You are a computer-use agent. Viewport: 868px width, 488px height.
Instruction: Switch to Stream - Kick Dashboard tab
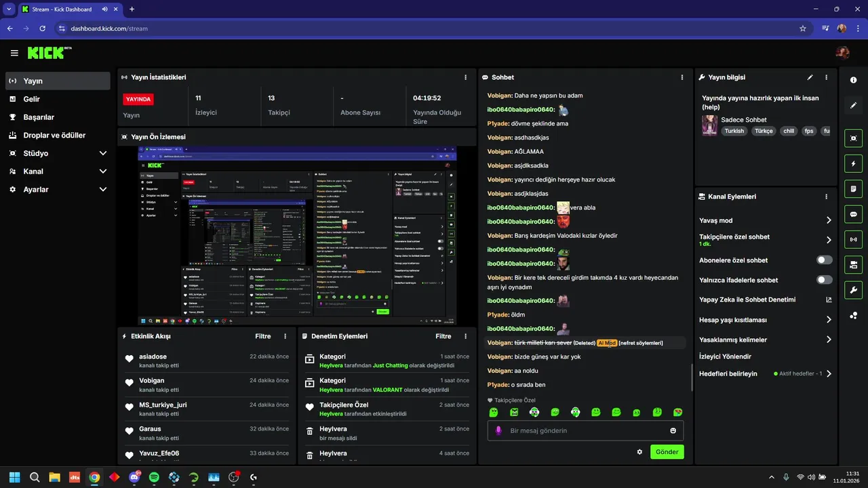[69, 9]
